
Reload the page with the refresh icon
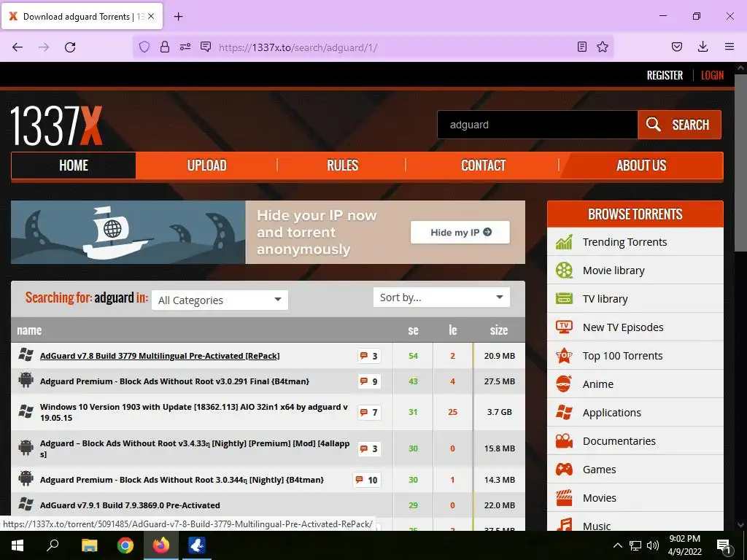[x=70, y=47]
